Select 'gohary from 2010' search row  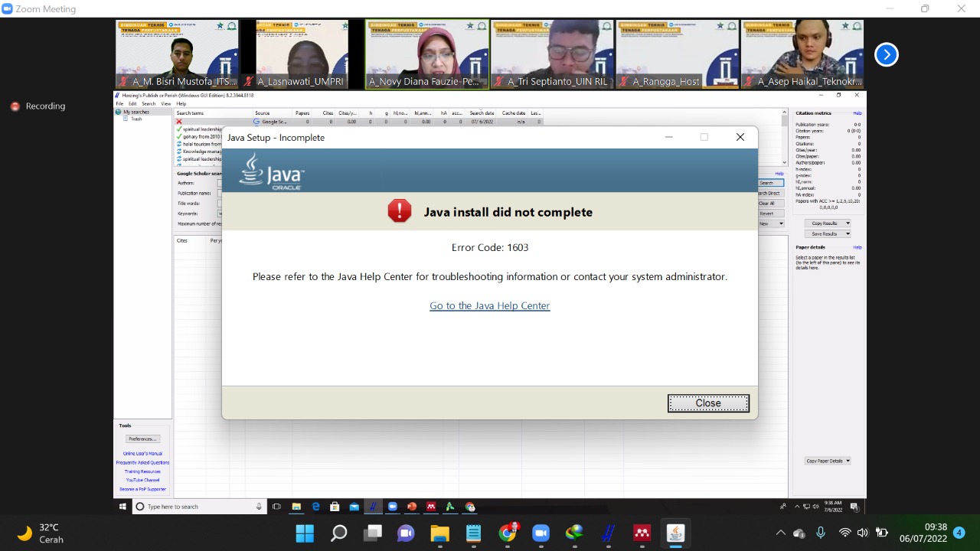click(x=199, y=137)
